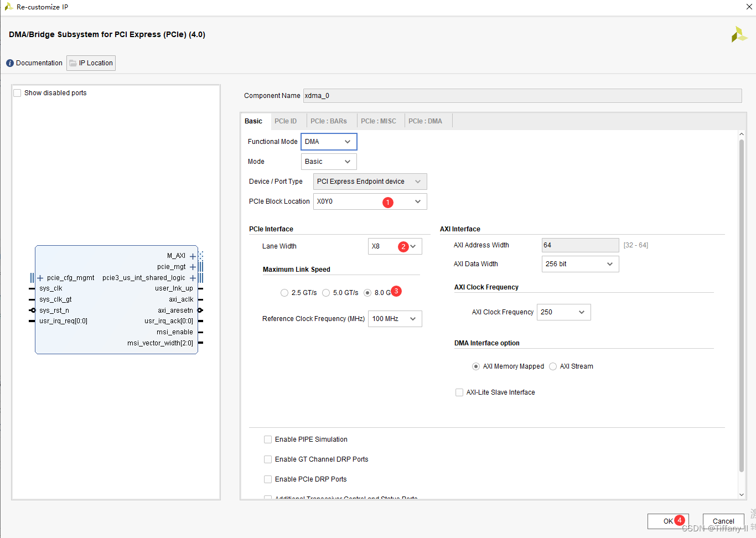
Task: Click the Xilinx logo at top right
Action: [x=739, y=35]
